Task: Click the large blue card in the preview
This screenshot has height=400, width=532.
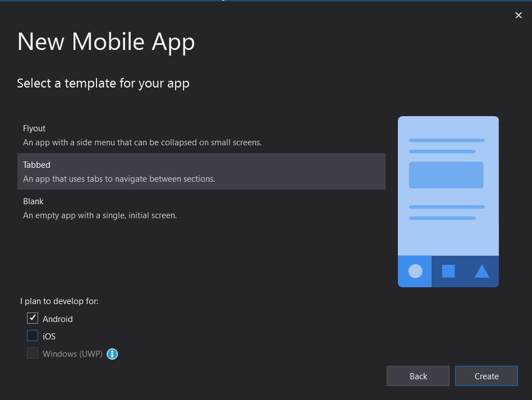Action: [446, 174]
